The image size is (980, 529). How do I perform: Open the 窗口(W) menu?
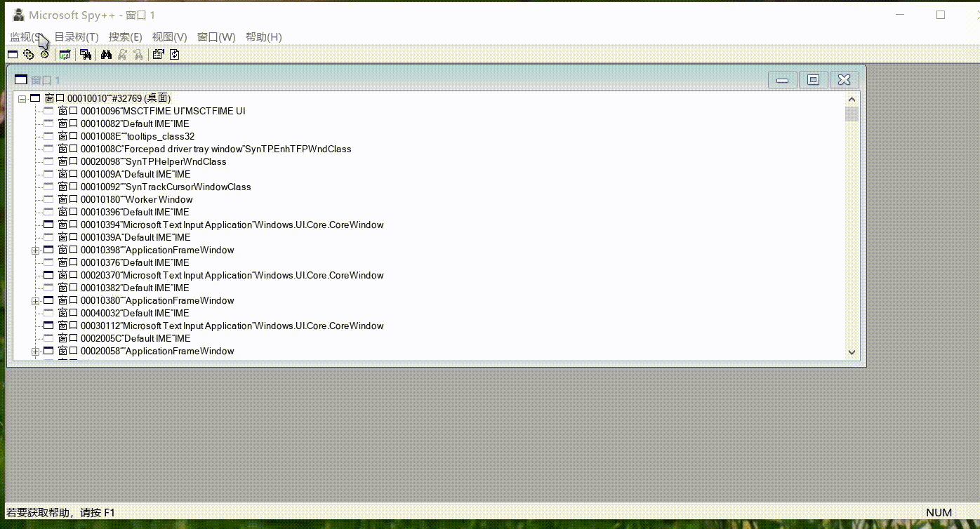(216, 36)
